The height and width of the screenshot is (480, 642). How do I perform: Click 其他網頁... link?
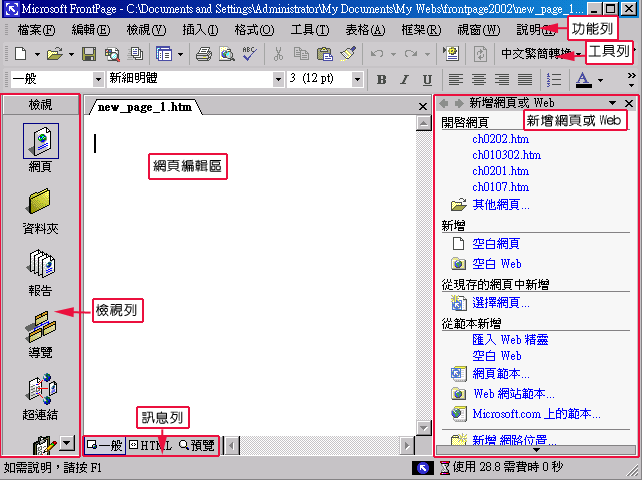coord(501,204)
